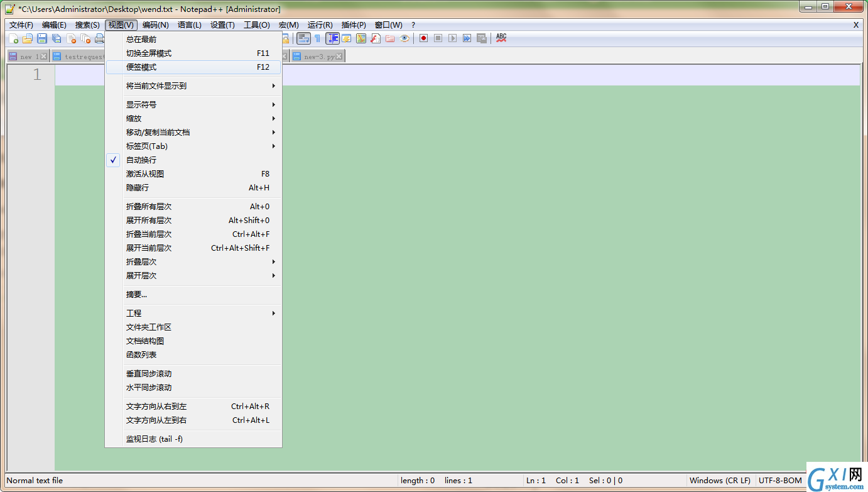Click the New file toolbar icon
Viewport: 868px width, 492px height.
coord(14,38)
